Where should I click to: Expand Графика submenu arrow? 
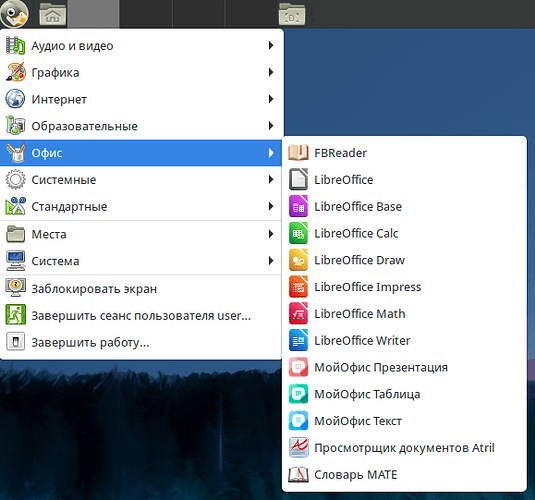pyautogui.click(x=271, y=72)
